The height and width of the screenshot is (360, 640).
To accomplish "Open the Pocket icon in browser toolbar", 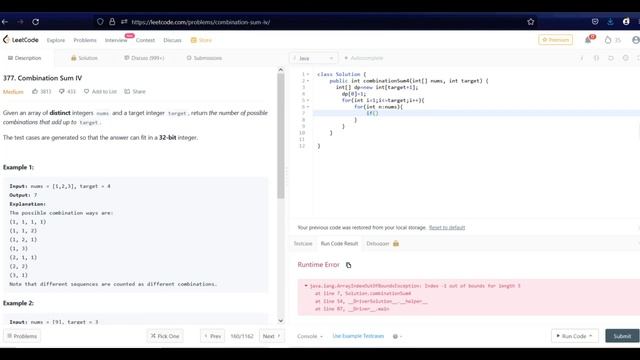I will pyautogui.click(x=595, y=22).
